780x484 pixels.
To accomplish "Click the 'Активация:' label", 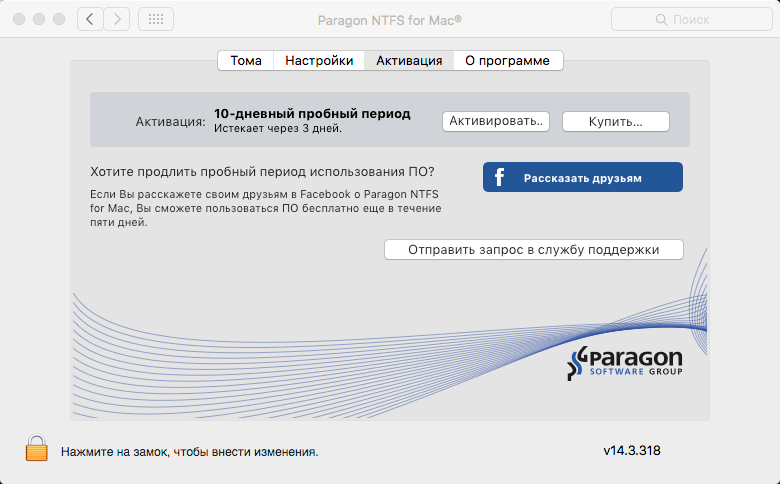I will click(x=170, y=122).
